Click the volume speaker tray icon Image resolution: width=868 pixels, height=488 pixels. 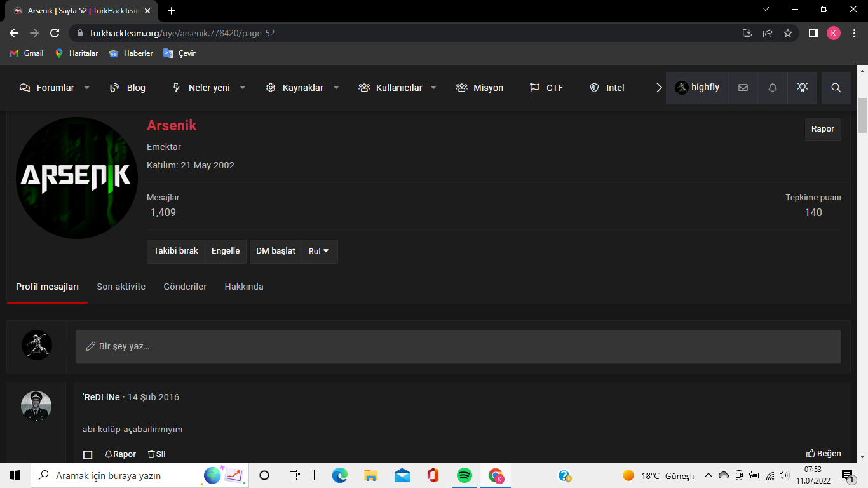point(784,475)
